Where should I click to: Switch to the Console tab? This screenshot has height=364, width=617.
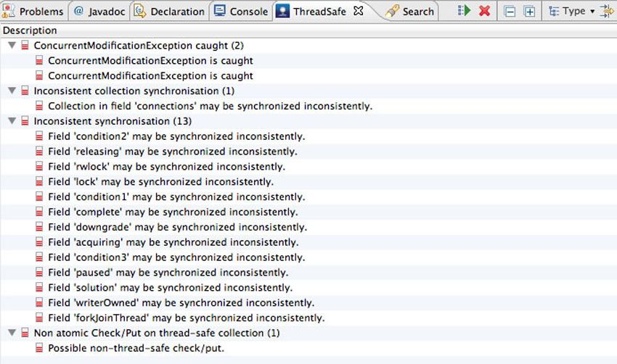(241, 12)
